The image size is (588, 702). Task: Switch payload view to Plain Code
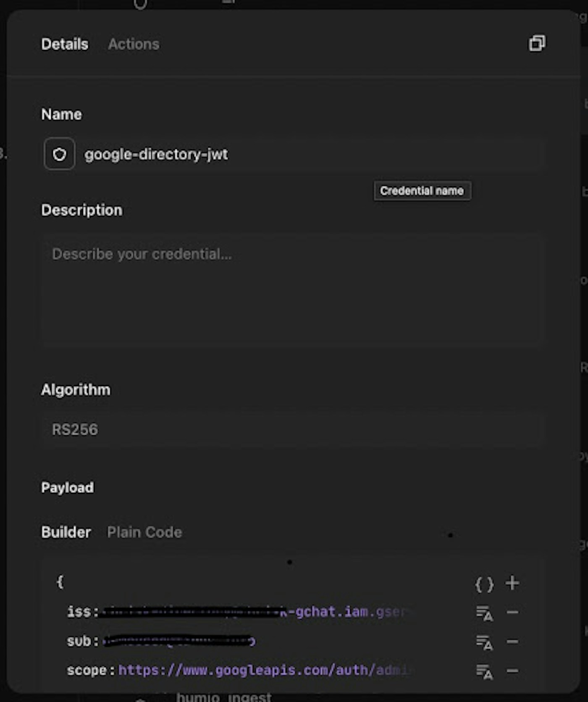click(144, 532)
